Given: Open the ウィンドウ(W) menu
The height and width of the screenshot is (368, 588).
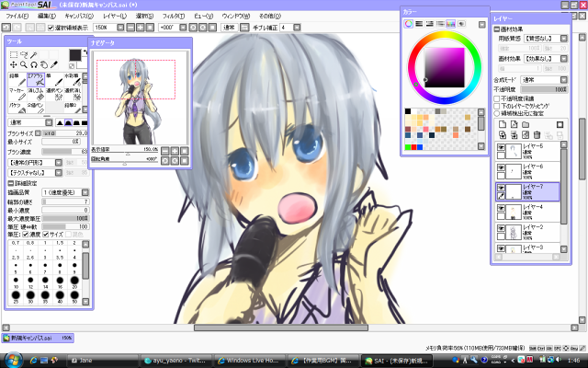Looking at the screenshot, I should (236, 17).
